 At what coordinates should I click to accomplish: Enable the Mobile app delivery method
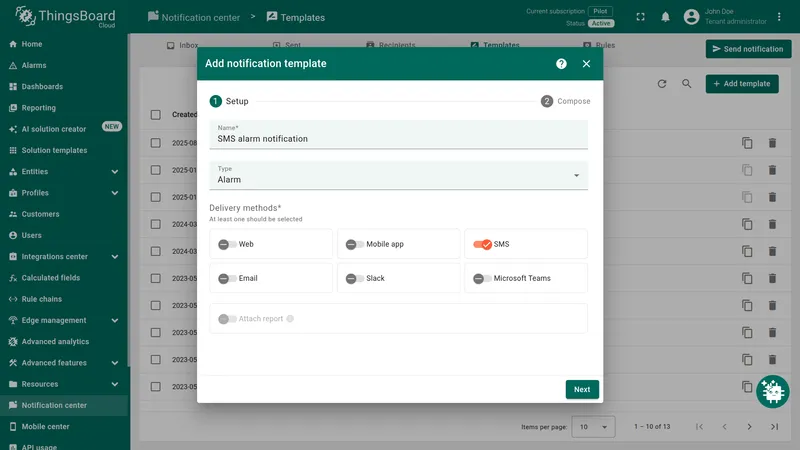355,244
